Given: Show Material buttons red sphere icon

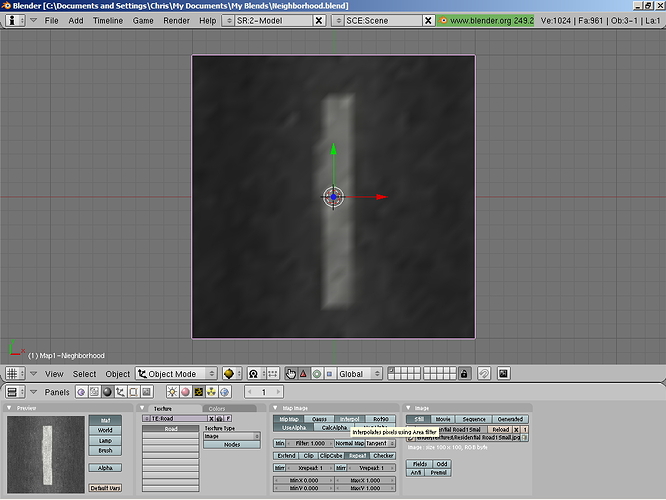Looking at the screenshot, I should tap(185, 392).
